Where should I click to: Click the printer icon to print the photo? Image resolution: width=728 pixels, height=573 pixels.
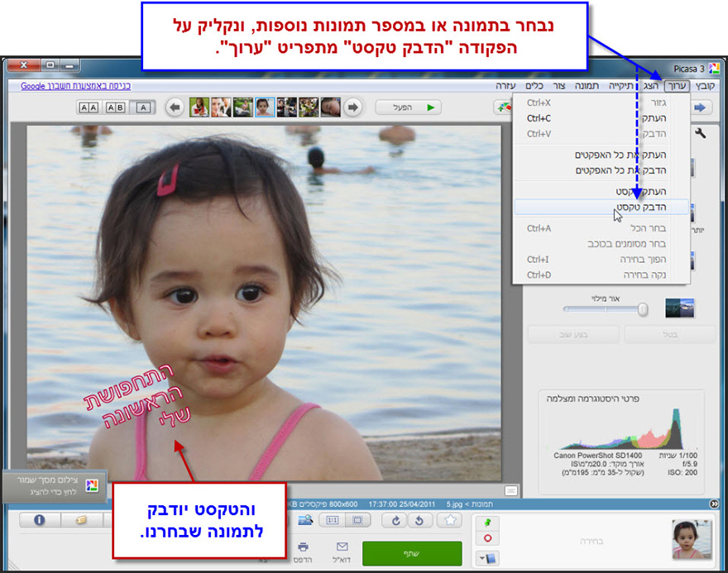point(304,547)
